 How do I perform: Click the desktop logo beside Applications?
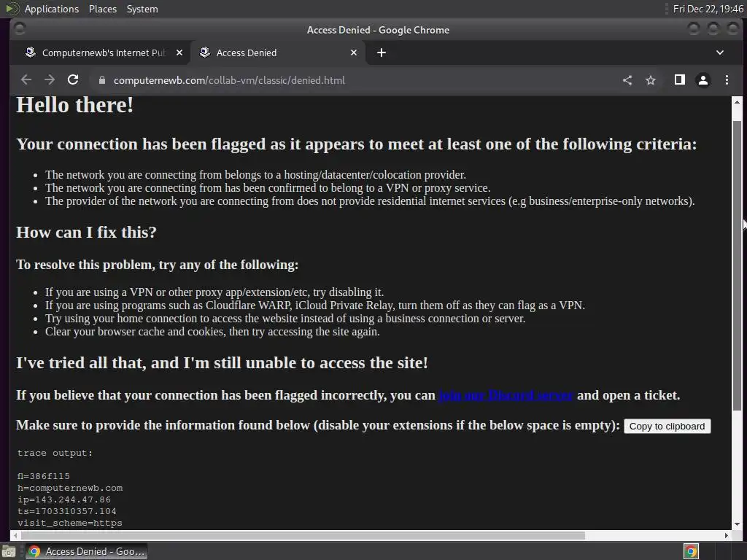[x=12, y=9]
